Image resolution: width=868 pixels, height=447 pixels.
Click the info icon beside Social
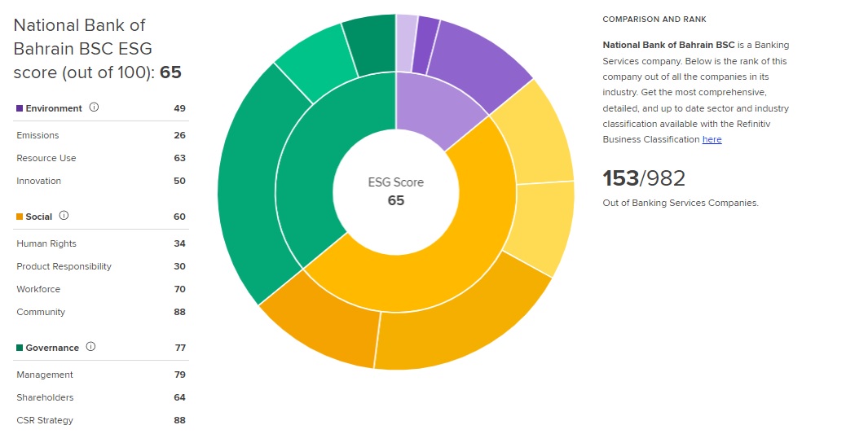pyautogui.click(x=64, y=216)
